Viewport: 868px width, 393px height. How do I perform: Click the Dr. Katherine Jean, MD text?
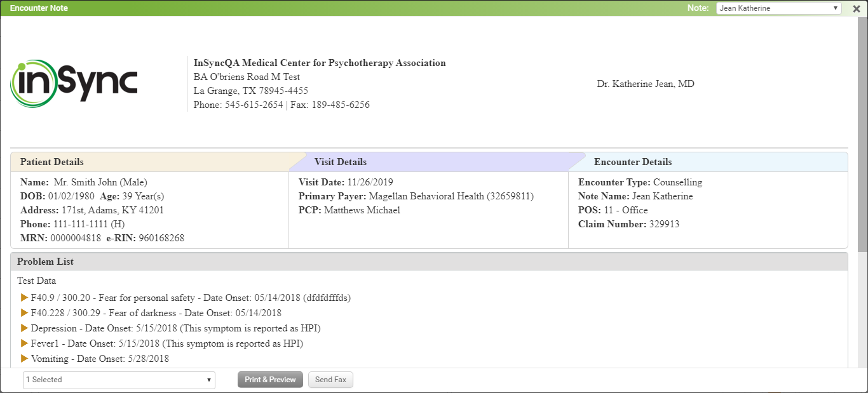[645, 84]
